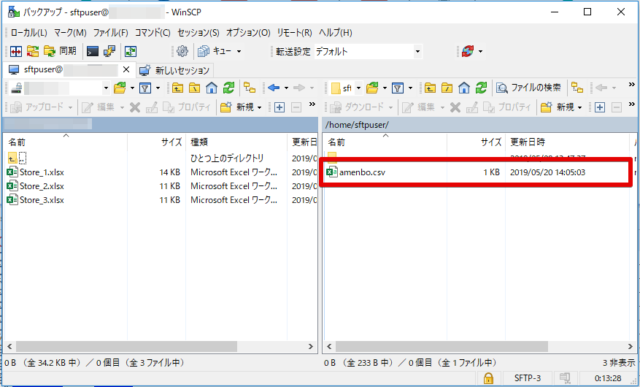The height and width of the screenshot is (387, 640).
Task: Go to root directory in local panel
Action: [x=194, y=88]
